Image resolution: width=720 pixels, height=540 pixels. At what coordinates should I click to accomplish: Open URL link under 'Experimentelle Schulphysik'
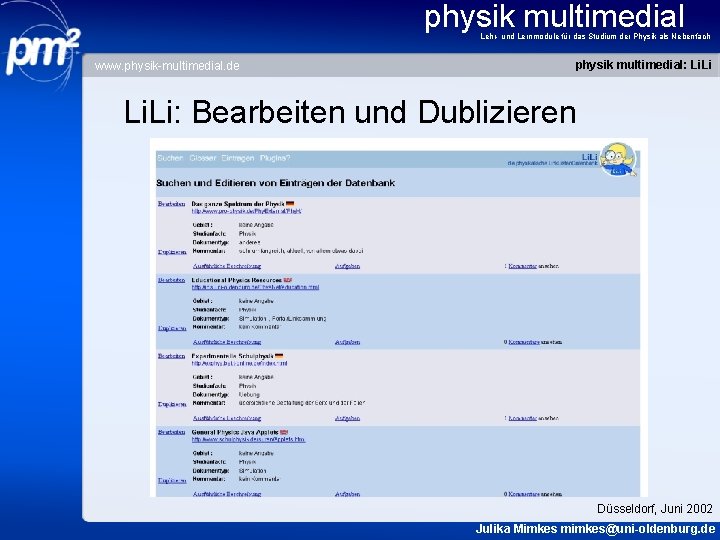tap(239, 364)
